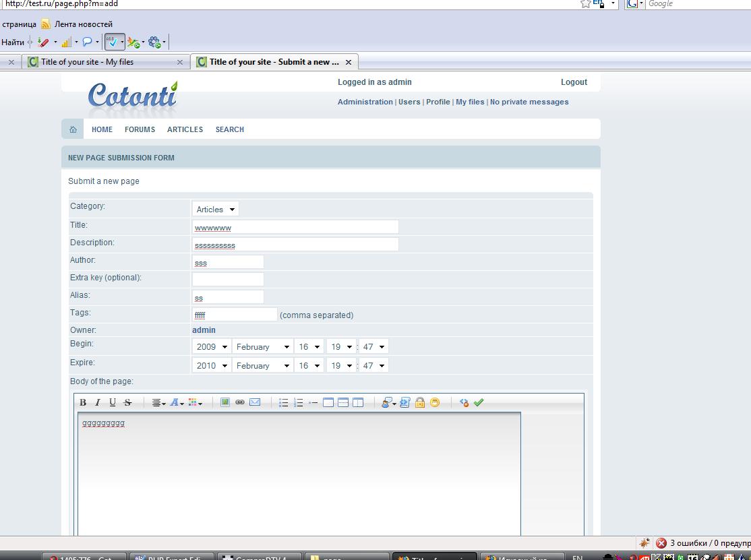Toggle the spell check toolbar button
The image size is (751, 560).
point(113,42)
